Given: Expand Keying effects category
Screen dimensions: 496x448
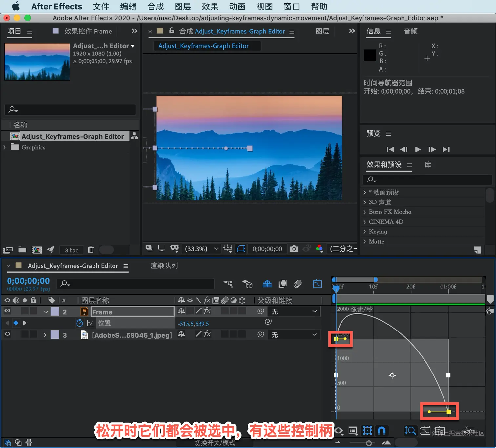Looking at the screenshot, I should pos(364,231).
